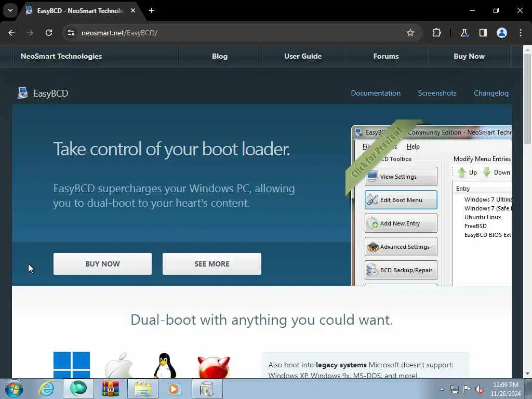Click View Settings in the preview image
Image resolution: width=532 pixels, height=399 pixels.
(401, 177)
